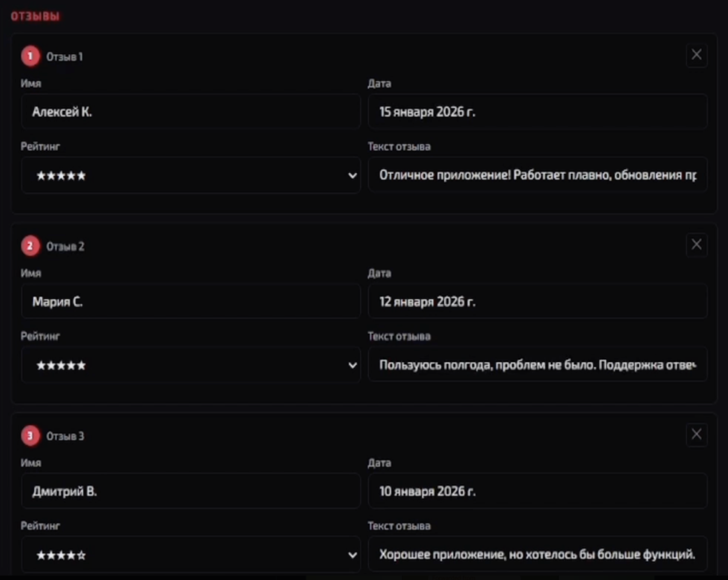Edit the name field Мария С.
The width and height of the screenshot is (728, 580).
(190, 301)
